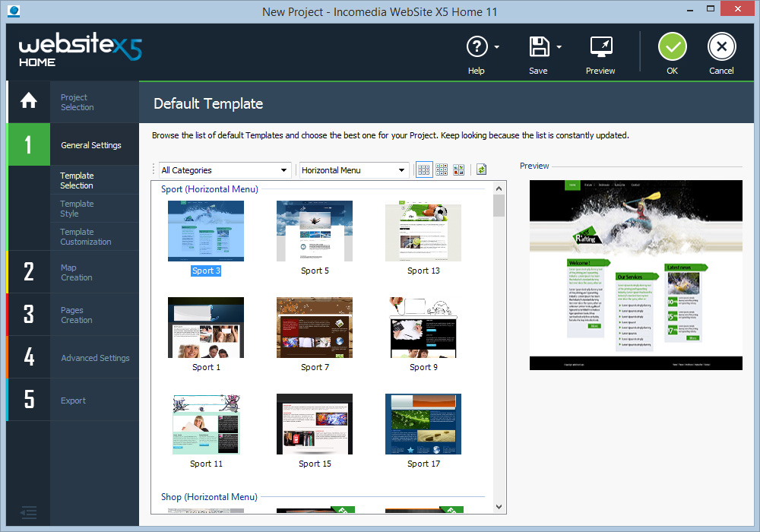The image size is (760, 532).
Task: Click the template list scroll-down arrow
Action: tap(499, 507)
